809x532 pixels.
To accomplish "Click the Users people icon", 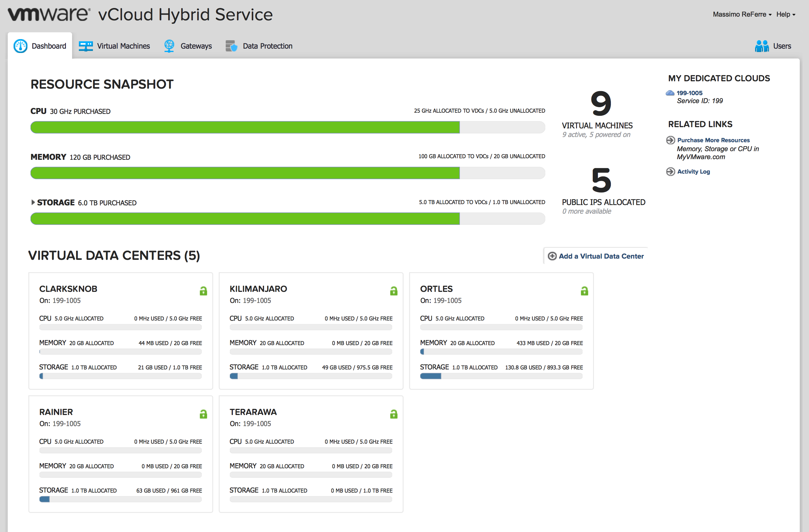I will coord(762,46).
